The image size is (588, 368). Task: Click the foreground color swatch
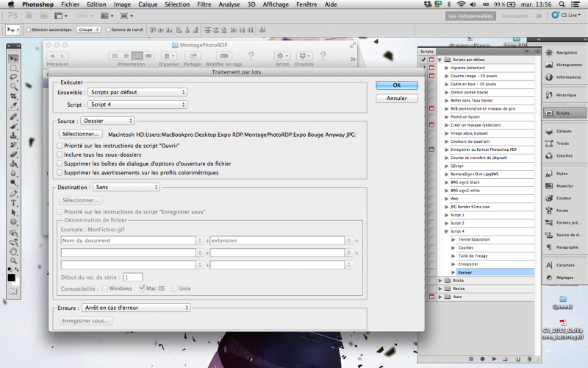[12, 278]
